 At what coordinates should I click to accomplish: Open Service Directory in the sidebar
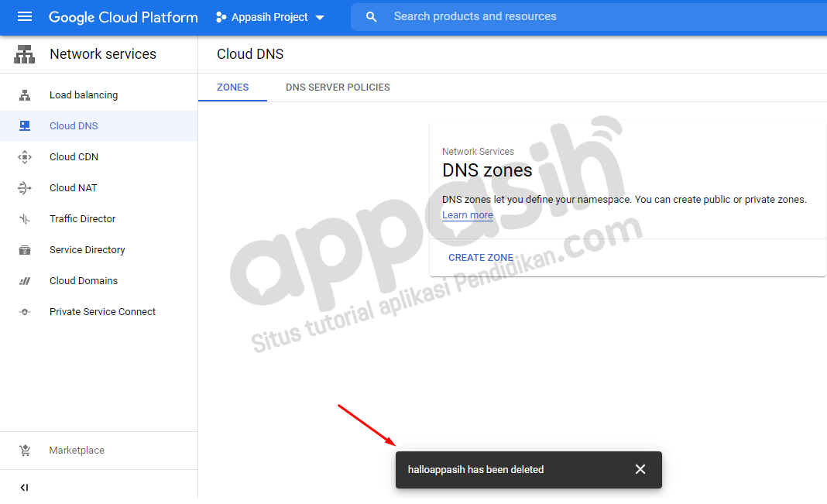[x=98, y=250]
